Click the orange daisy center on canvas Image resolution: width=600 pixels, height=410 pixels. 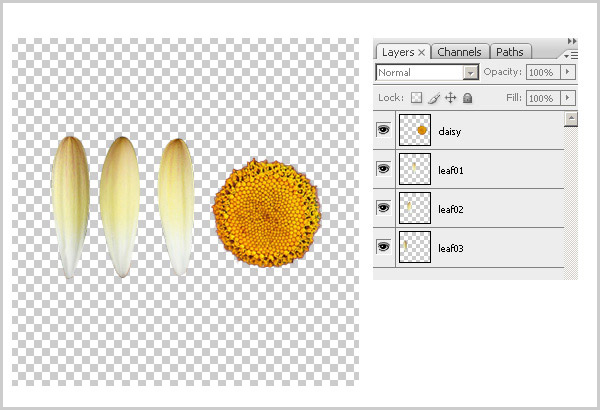[x=267, y=213]
